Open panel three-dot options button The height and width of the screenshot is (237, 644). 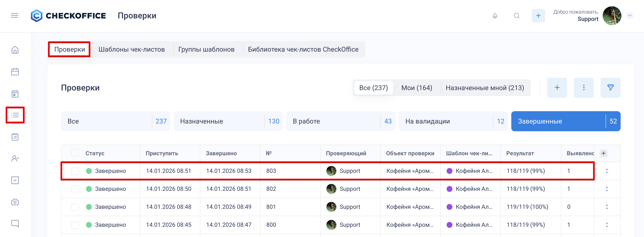[x=583, y=88]
